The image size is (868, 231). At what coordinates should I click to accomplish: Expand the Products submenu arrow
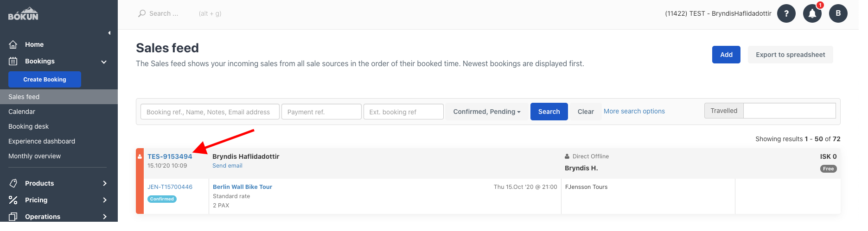pyautogui.click(x=105, y=183)
